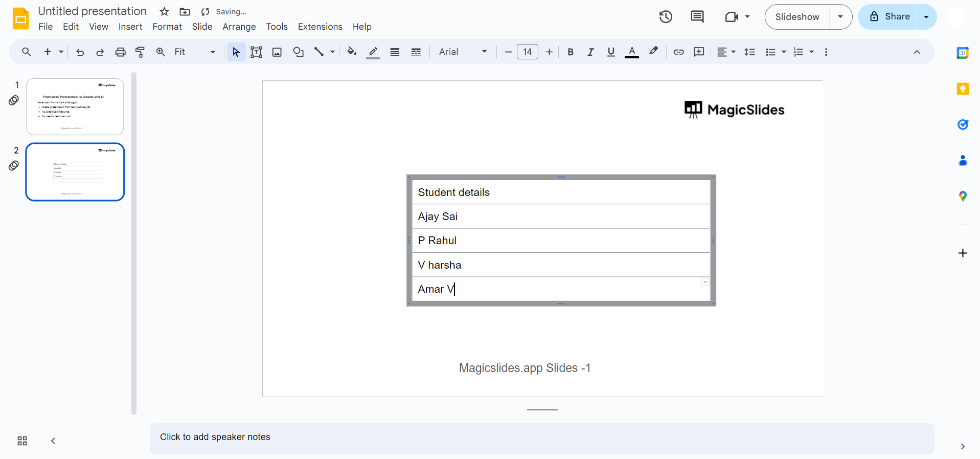Viewport: 980px width, 459px height.
Task: Toggle italic formatting
Action: click(590, 52)
